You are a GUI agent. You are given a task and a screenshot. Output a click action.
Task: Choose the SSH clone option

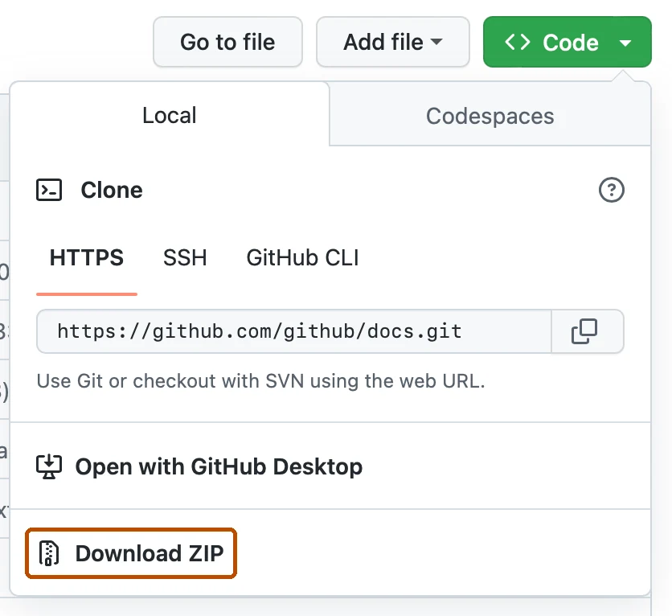click(x=185, y=257)
